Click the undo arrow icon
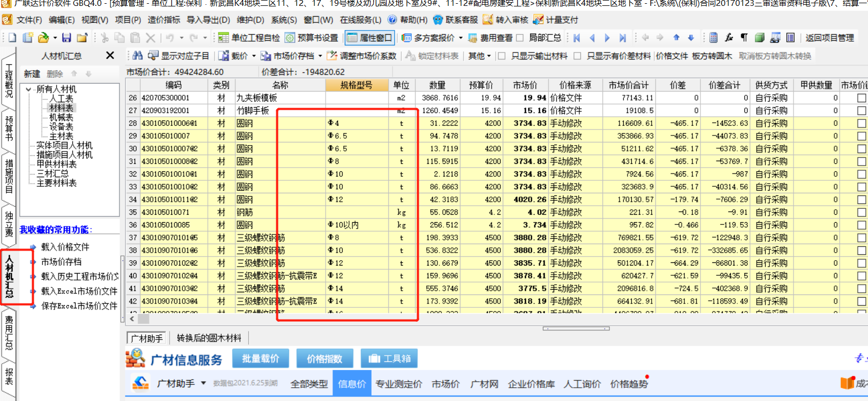Screen dimensions: 868x401 pos(170,37)
